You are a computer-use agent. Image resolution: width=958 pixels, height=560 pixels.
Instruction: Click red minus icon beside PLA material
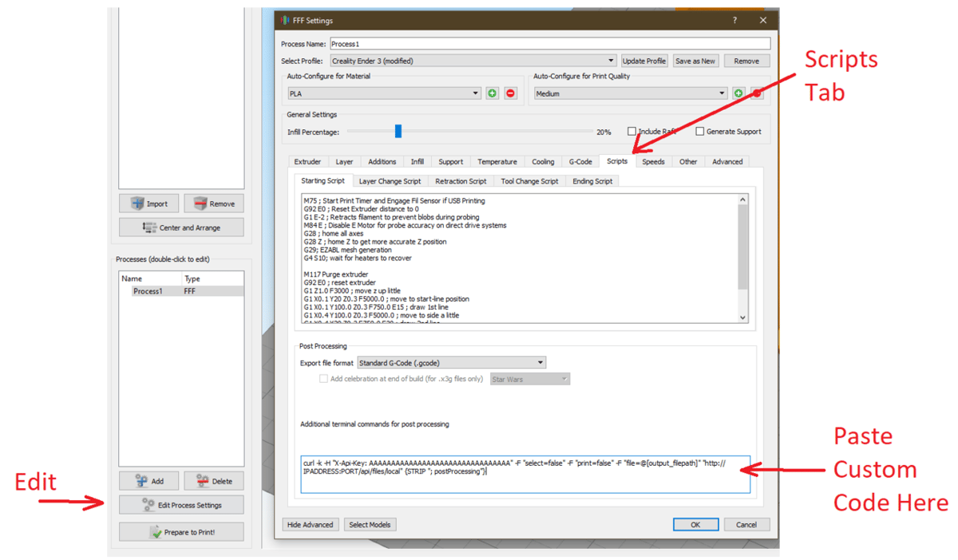point(510,93)
